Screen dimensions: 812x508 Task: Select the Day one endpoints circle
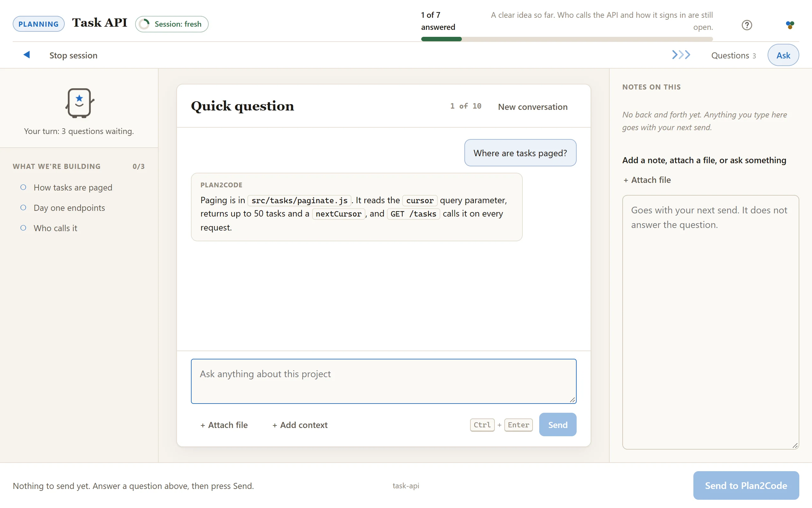[x=23, y=208]
